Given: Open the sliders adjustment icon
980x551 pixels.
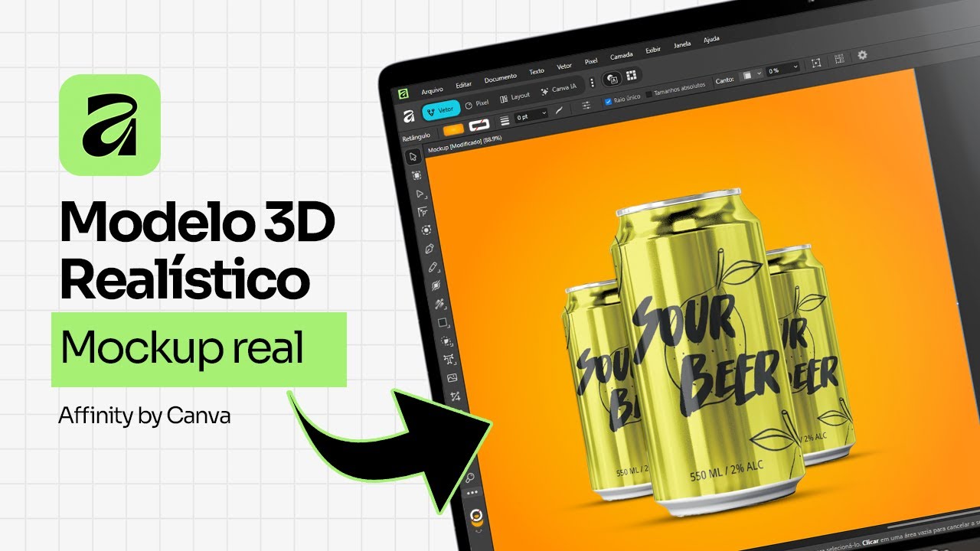Looking at the screenshot, I should 586,105.
